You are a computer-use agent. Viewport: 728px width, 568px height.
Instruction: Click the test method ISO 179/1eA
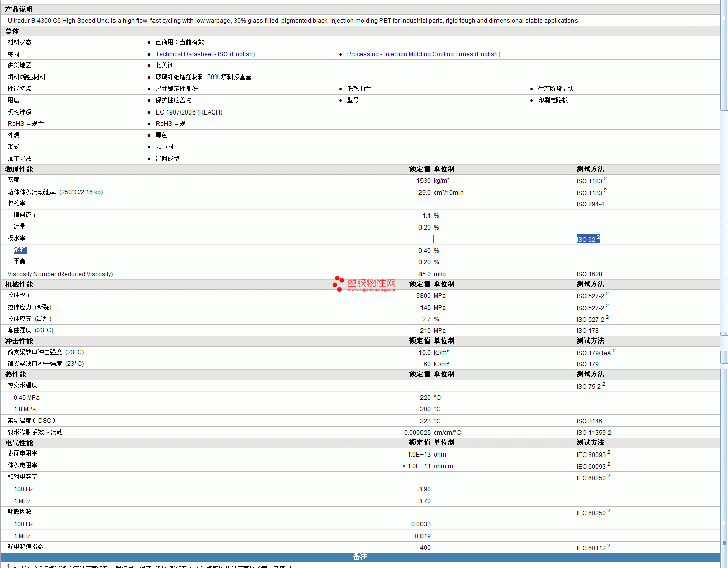(594, 353)
